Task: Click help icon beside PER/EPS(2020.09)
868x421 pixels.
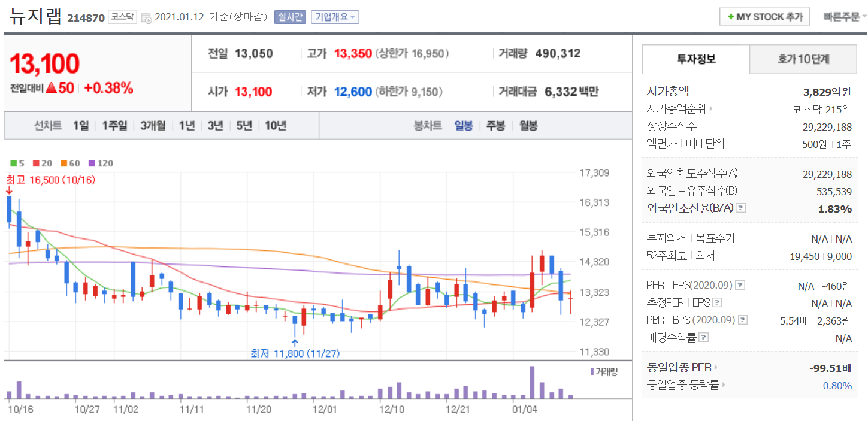Action: [x=740, y=285]
